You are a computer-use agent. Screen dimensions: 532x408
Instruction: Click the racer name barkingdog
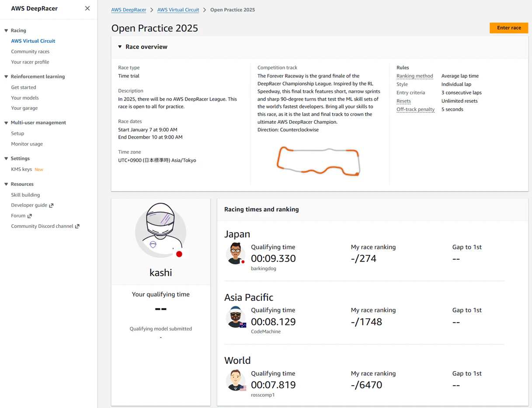point(264,269)
